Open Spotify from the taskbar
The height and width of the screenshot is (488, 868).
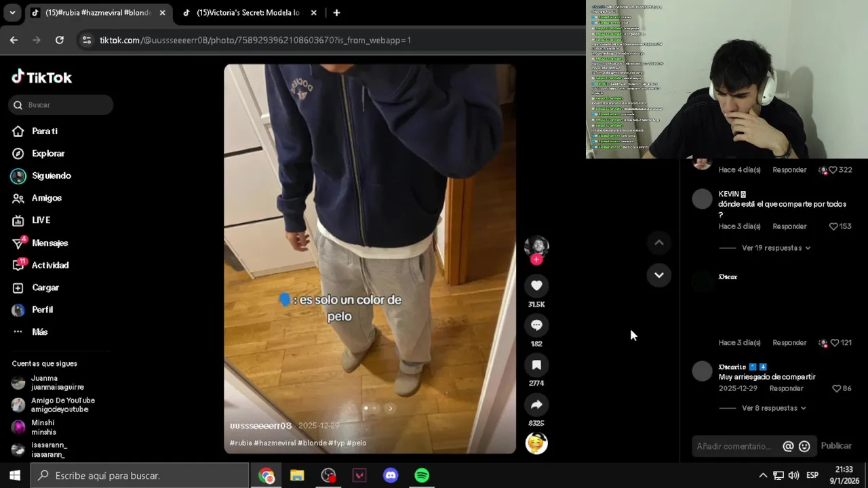click(422, 476)
